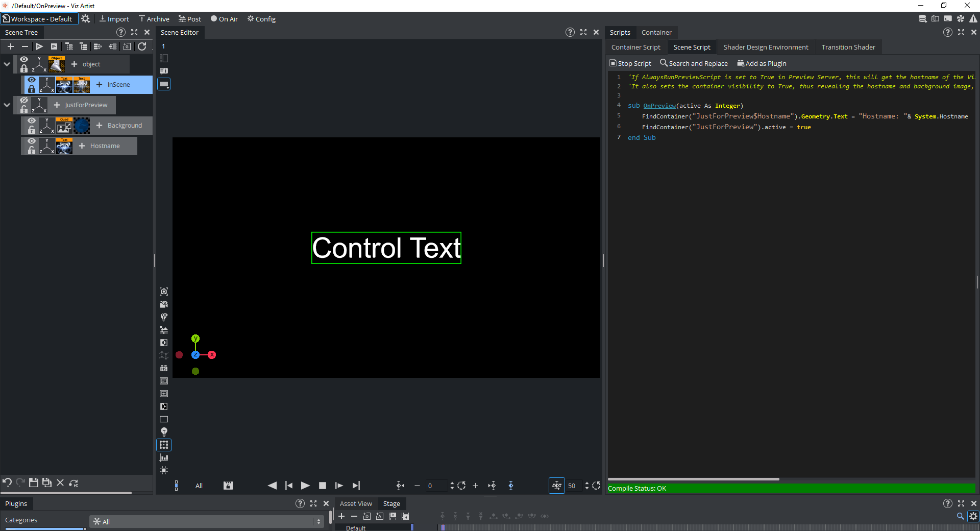Collapse the JustForPreview container tree arrow
Screen dimensions: 980x531
click(7, 105)
